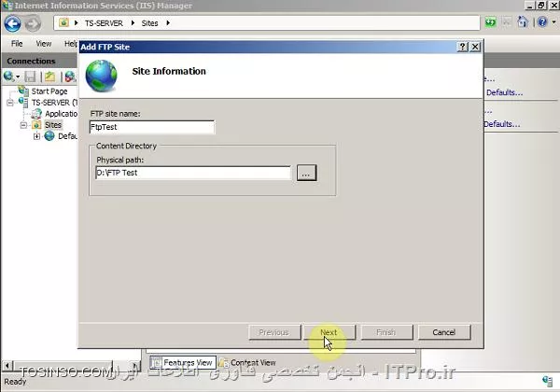560x392 pixels.
Task: Click the green Refresh page icon
Action: [491, 22]
